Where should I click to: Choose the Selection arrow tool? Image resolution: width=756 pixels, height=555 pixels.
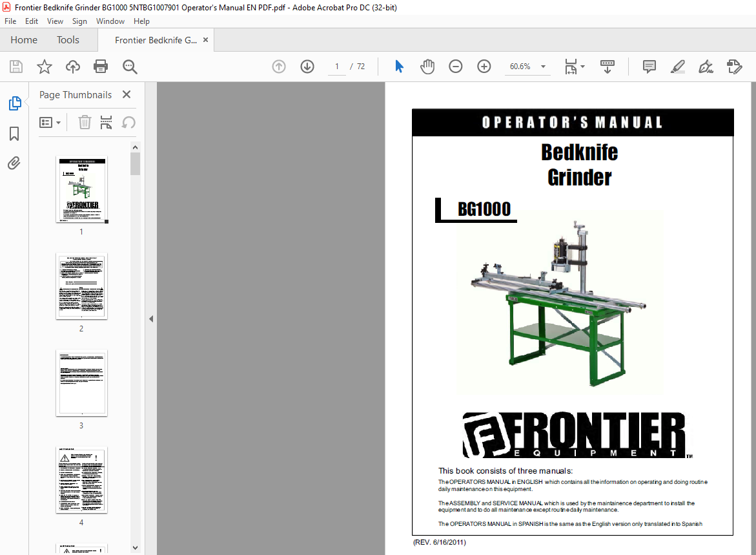399,67
